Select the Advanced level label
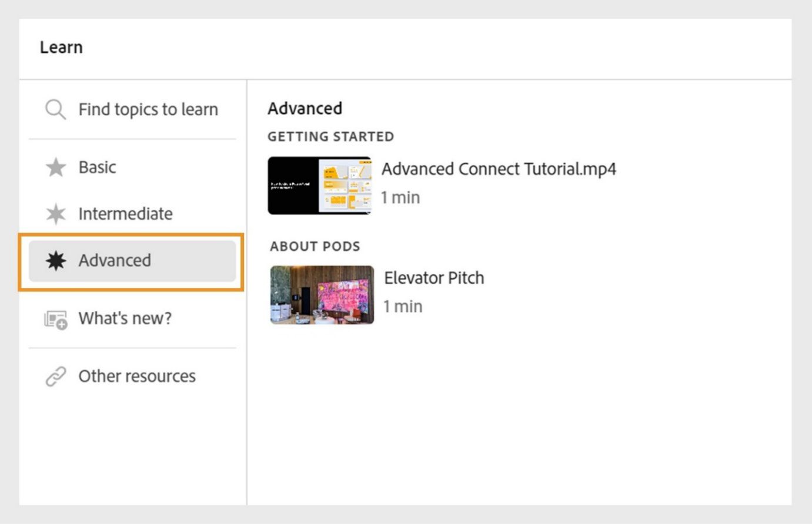Viewport: 812px width, 524px height. pos(115,260)
